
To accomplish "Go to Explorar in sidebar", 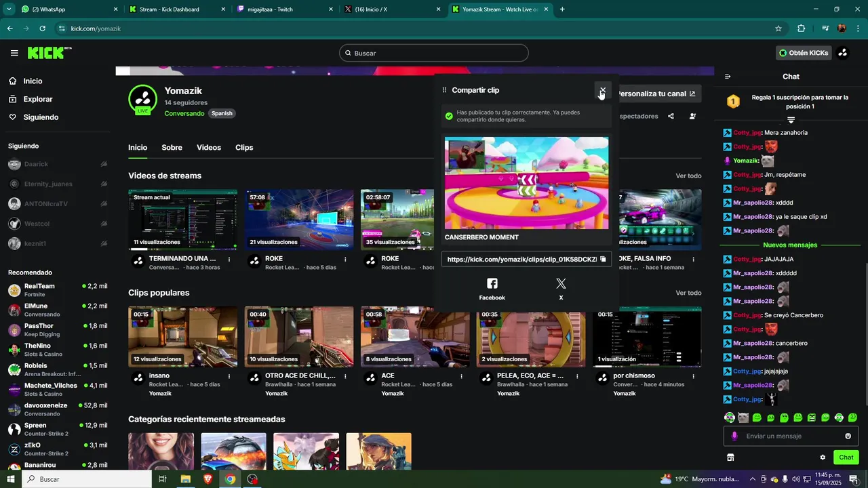I will pos(37,99).
